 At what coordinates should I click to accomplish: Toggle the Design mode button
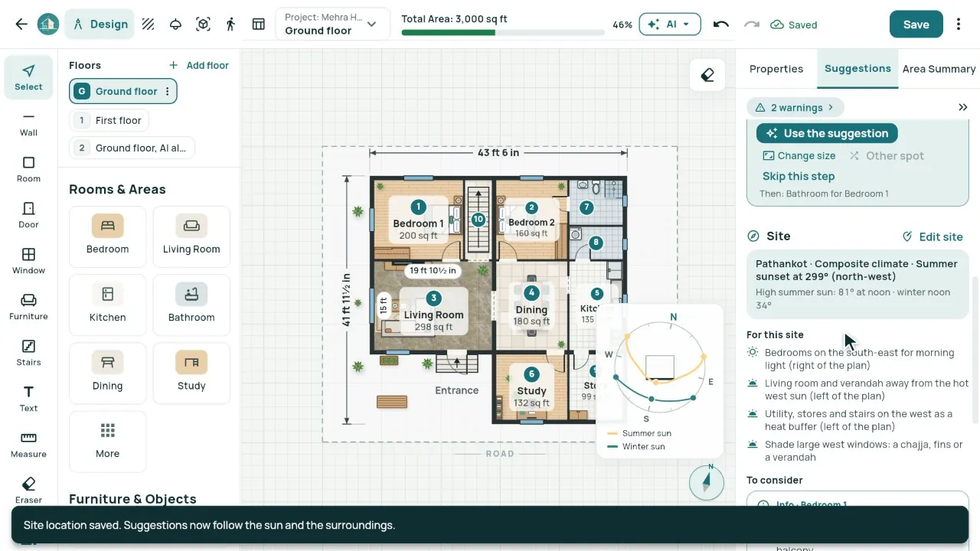[100, 24]
